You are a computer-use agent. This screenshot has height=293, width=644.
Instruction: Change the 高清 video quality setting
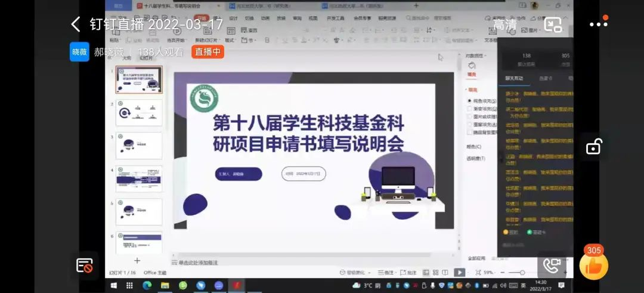(505, 24)
